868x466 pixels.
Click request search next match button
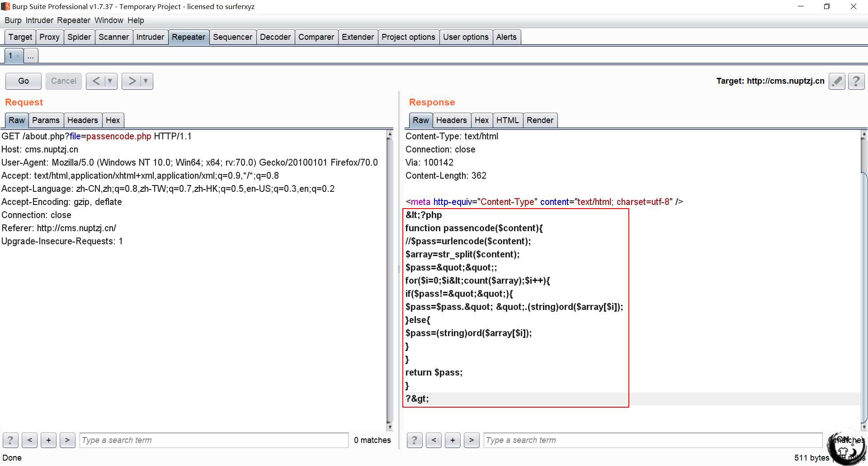pyautogui.click(x=67, y=440)
